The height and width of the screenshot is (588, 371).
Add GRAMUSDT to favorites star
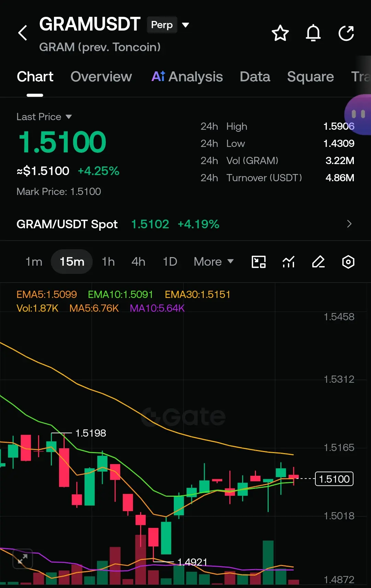coord(280,33)
